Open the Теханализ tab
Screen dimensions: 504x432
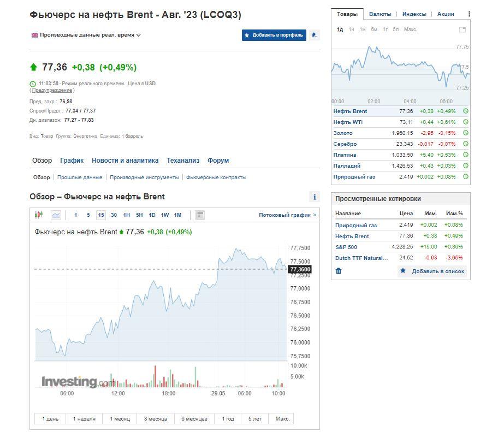(183, 161)
